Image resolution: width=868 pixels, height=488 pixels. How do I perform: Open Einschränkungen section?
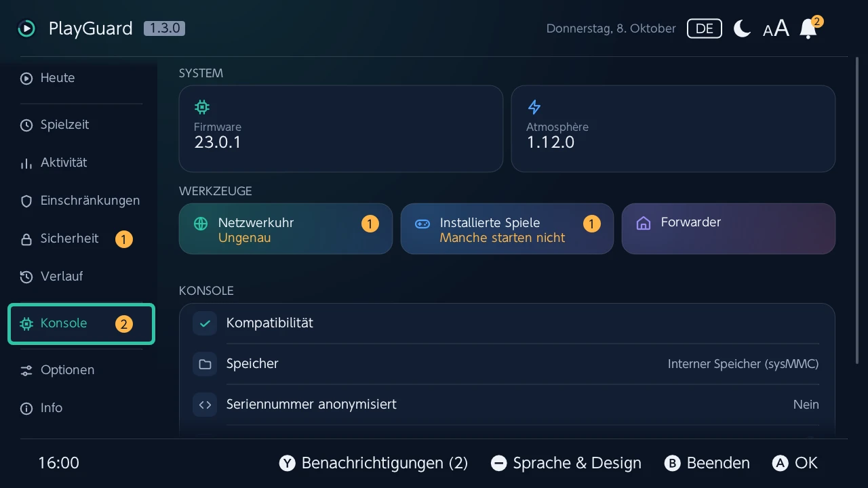point(81,201)
